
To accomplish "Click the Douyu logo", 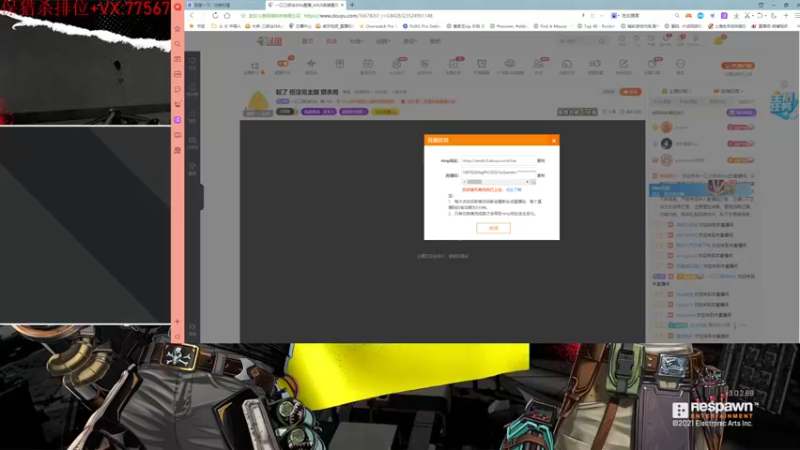I will coord(269,41).
